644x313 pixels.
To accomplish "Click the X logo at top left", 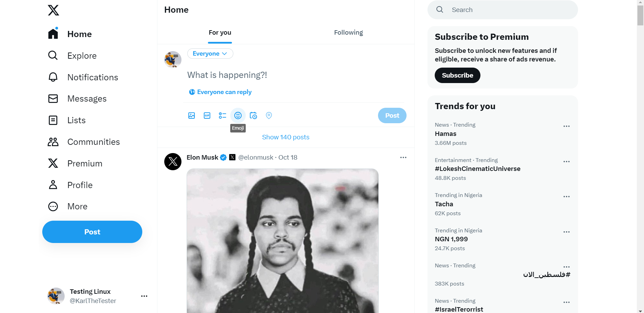I will click(53, 10).
